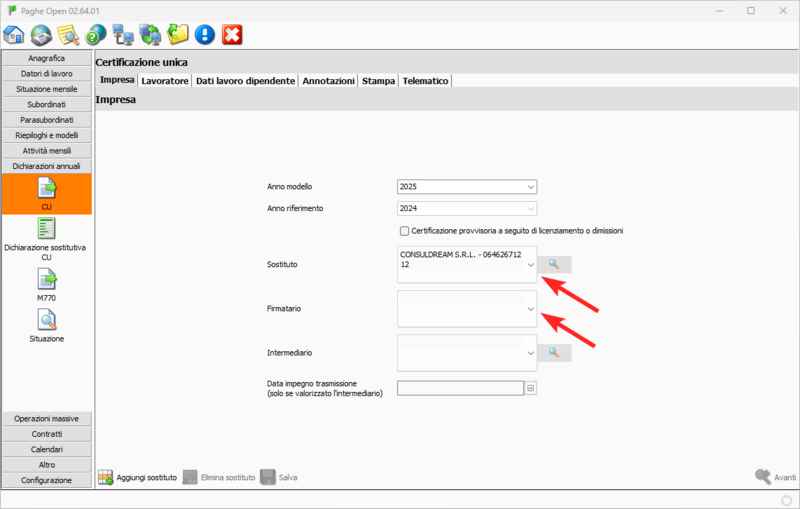Click the database sync icon in toolbar
Image resolution: width=800 pixels, height=509 pixels.
click(151, 35)
